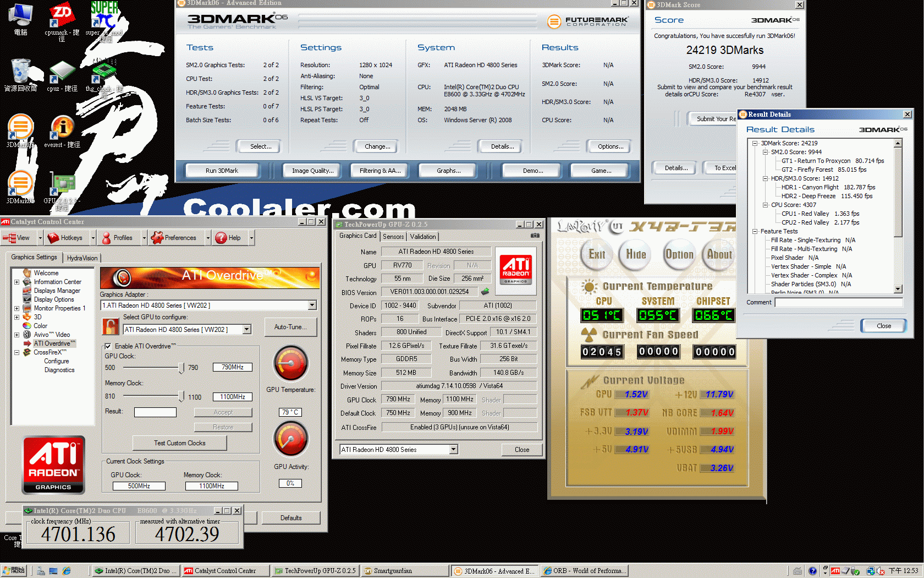Switch to Smartguardian in the taskbar
Image resolution: width=924 pixels, height=578 pixels.
(404, 571)
